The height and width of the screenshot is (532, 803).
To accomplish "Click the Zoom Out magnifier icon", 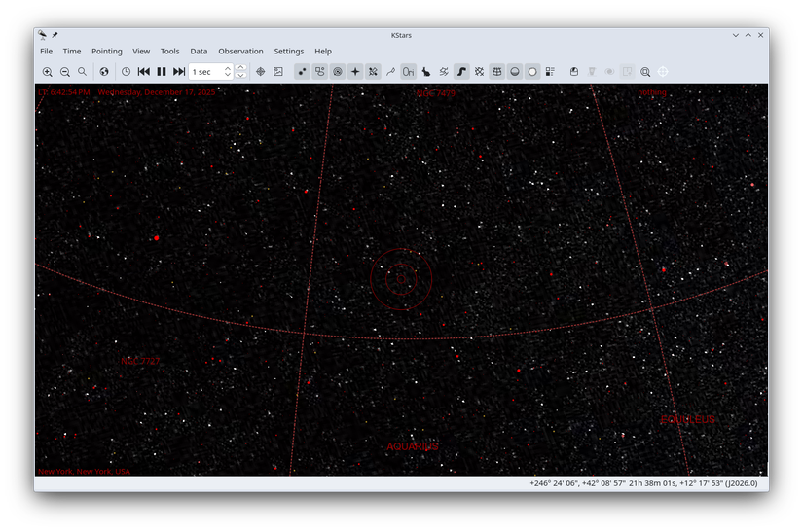I will tap(65, 72).
